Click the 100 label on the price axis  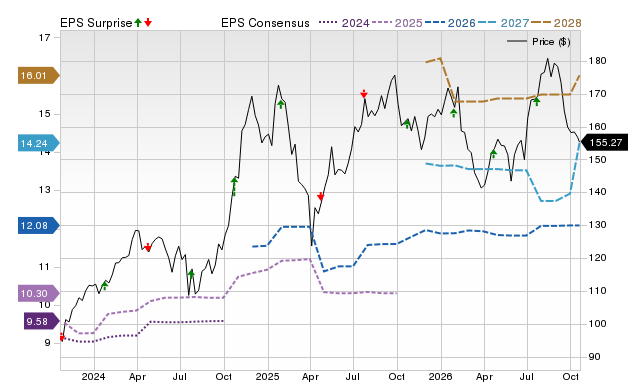point(598,324)
